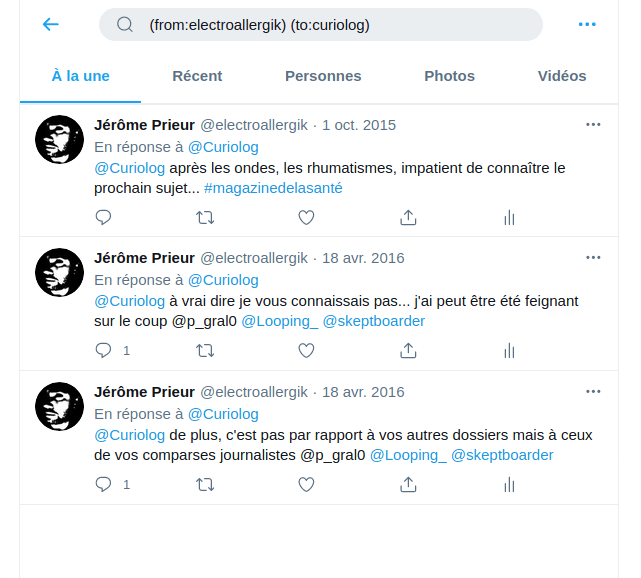Viewport: 641px width, 578px height.
Task: Open the @skeptboarder mention in the second tweet
Action: click(374, 321)
